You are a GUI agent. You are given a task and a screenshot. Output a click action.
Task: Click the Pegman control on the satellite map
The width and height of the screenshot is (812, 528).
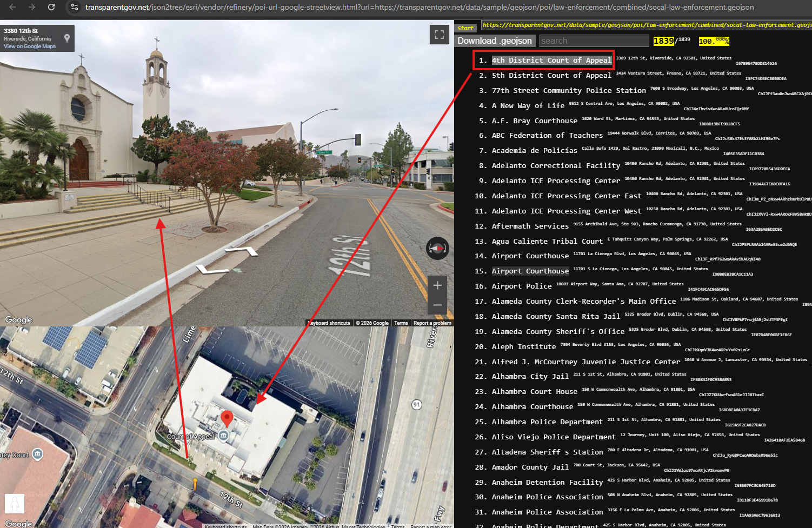point(15,503)
